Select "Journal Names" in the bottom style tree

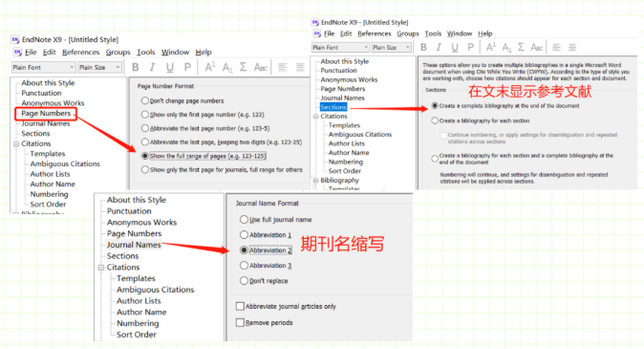click(x=134, y=245)
